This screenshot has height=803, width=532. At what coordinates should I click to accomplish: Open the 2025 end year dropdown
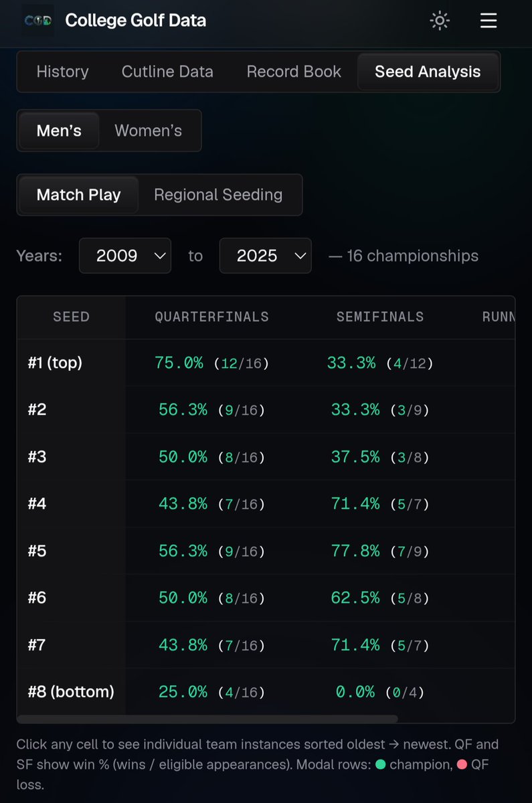click(266, 256)
